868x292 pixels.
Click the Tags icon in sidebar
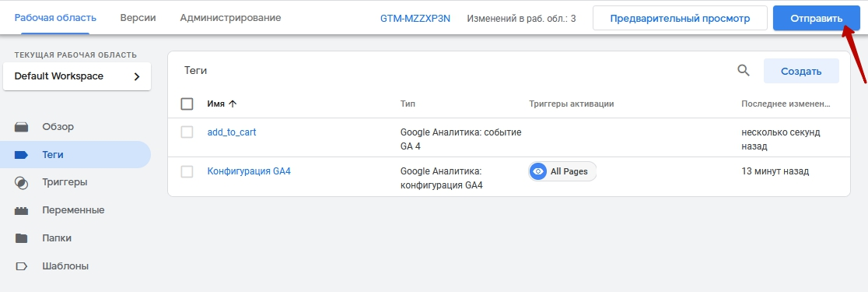point(22,155)
